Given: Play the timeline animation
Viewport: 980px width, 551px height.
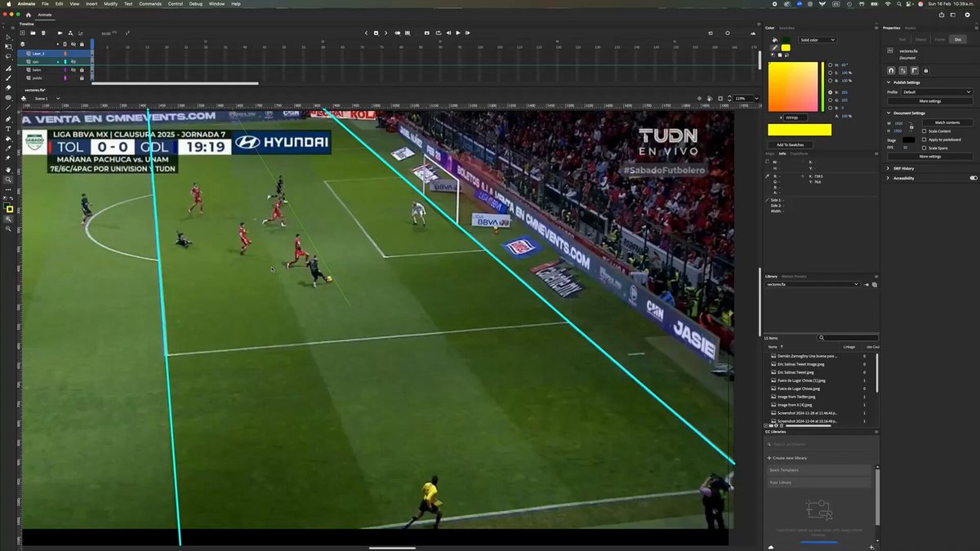Looking at the screenshot, I should pos(457,33).
